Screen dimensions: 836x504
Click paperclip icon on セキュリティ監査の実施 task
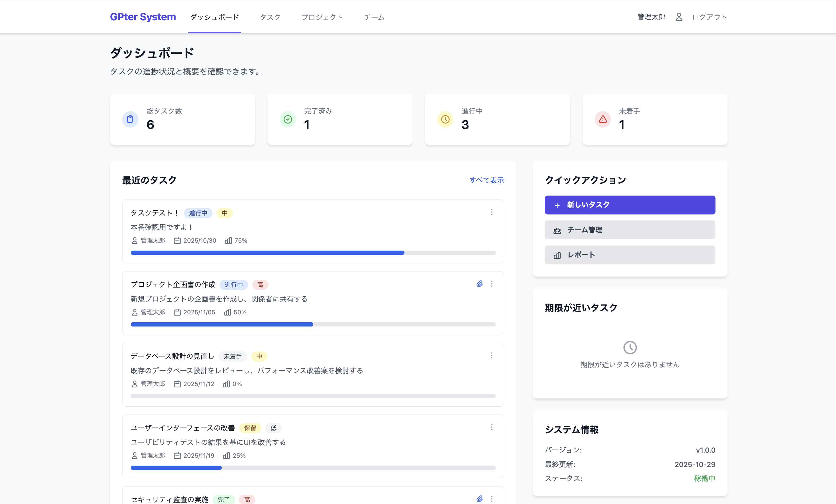(480, 499)
